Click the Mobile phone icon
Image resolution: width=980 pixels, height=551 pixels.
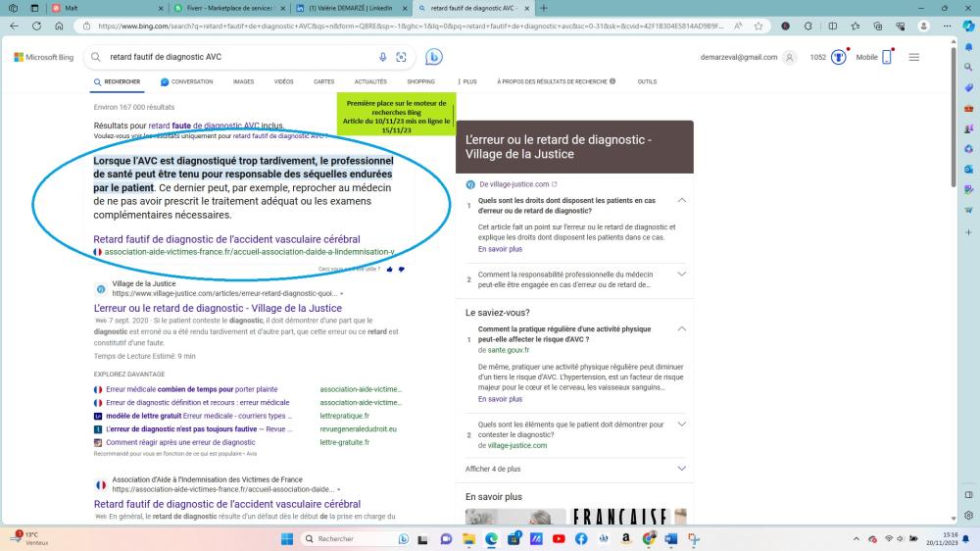click(x=886, y=57)
